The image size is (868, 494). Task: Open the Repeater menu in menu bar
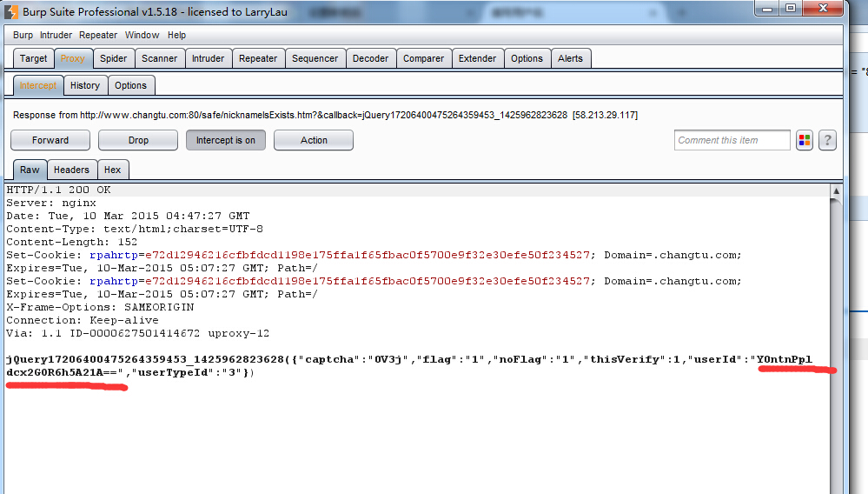[98, 35]
